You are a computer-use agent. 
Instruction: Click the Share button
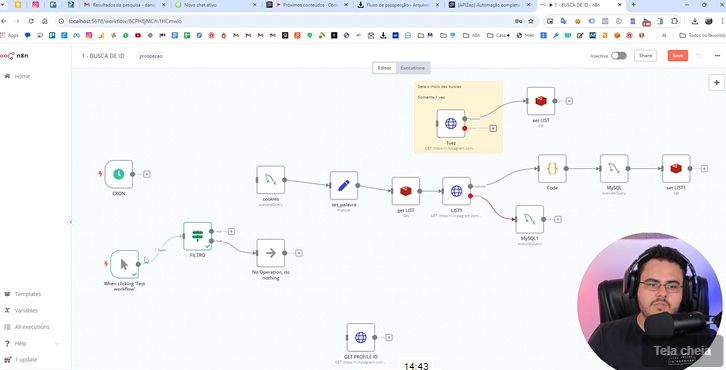645,56
